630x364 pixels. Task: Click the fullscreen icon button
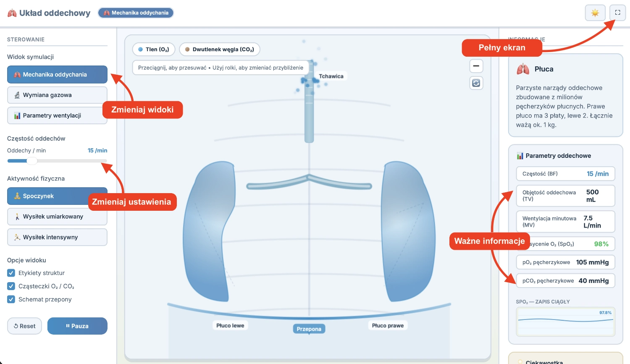coord(617,13)
